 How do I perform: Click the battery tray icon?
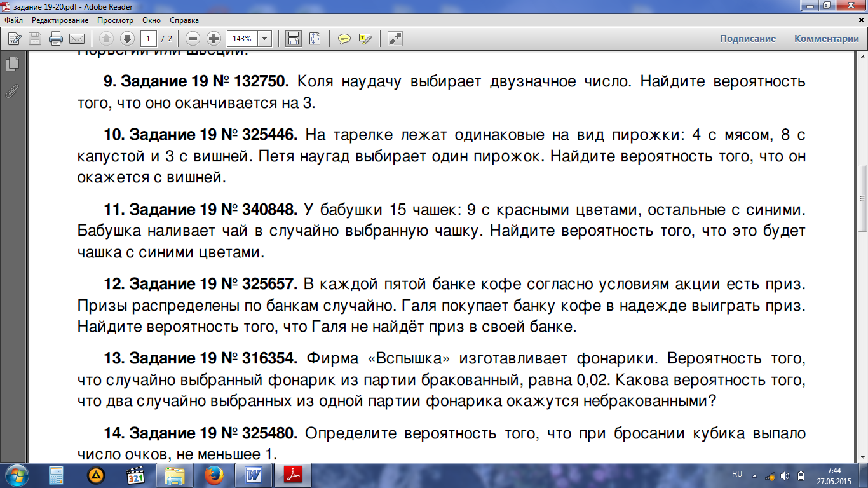(801, 475)
